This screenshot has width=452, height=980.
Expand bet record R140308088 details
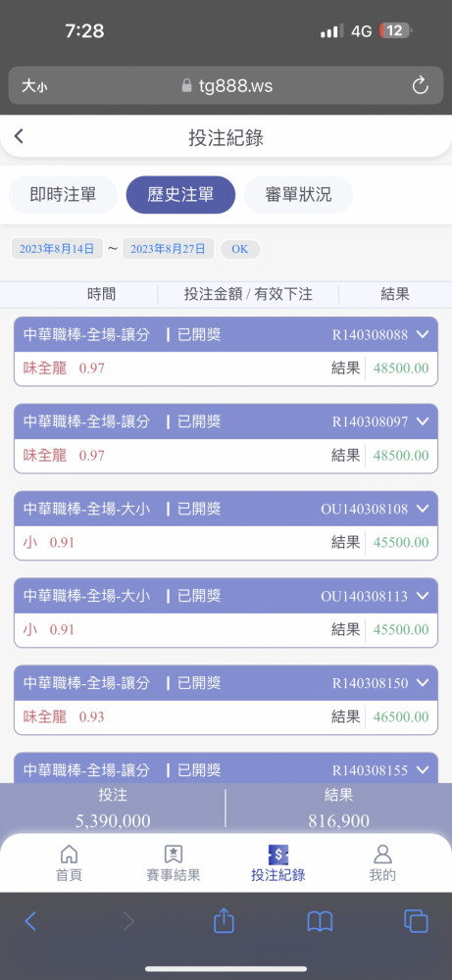tap(423, 334)
